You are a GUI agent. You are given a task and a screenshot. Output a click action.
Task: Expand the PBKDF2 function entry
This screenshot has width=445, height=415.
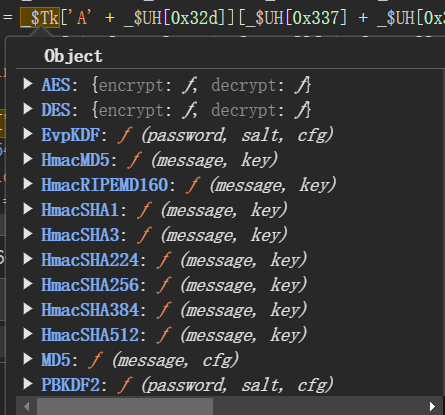[28, 384]
